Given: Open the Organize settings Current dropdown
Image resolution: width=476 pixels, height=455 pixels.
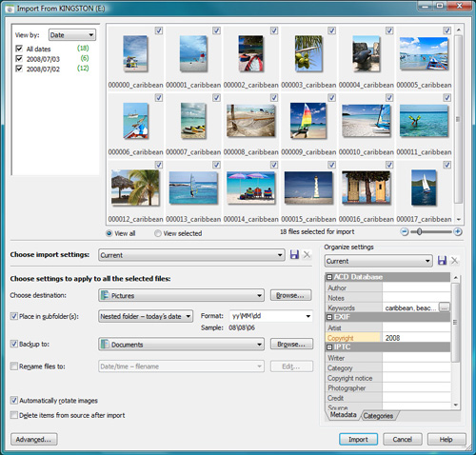Looking at the screenshot, I should tap(379, 261).
